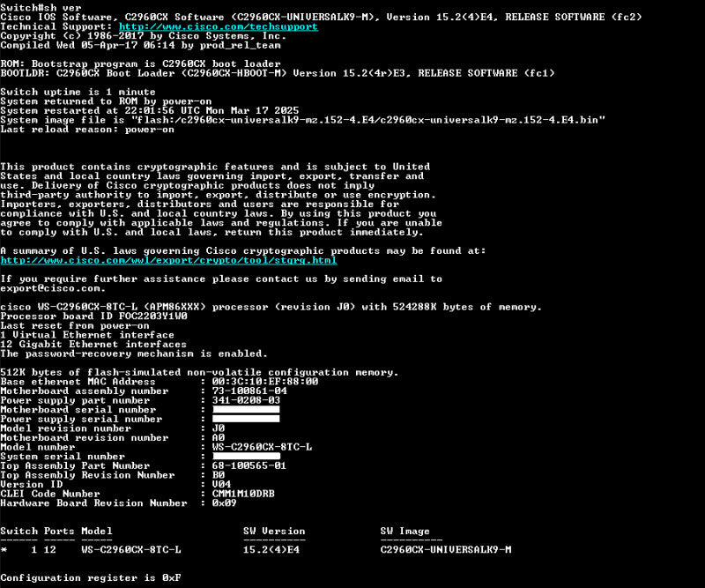This screenshot has height=588, width=705.
Task: Select table SW image 'C2960CX-UNIVERSALK9-M'
Action: 446,550
